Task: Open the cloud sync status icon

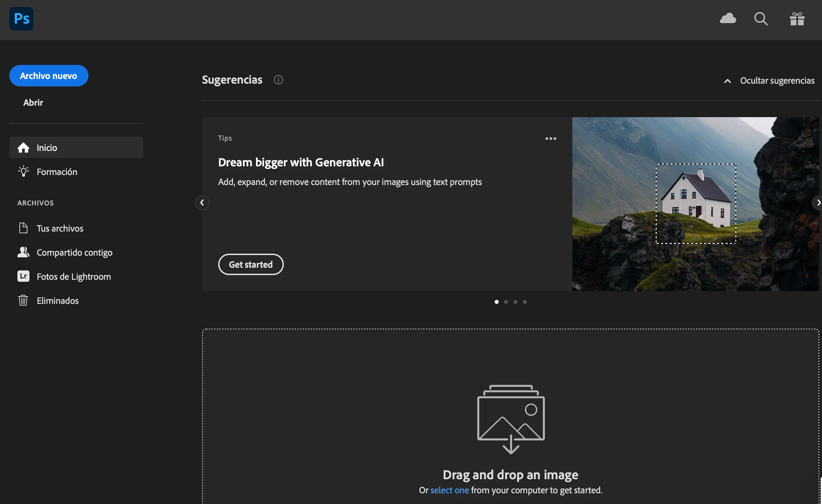Action: click(x=728, y=18)
